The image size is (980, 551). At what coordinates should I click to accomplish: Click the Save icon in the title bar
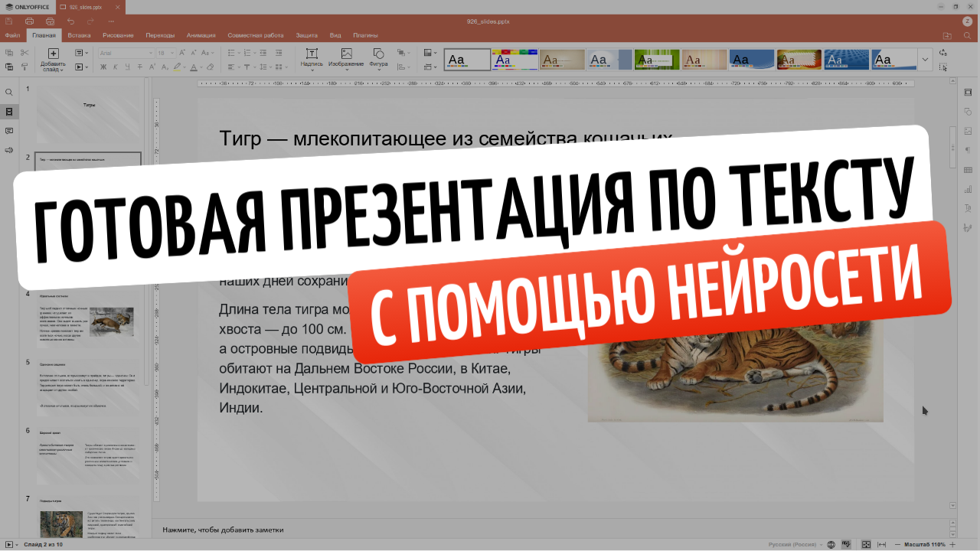pos(8,21)
